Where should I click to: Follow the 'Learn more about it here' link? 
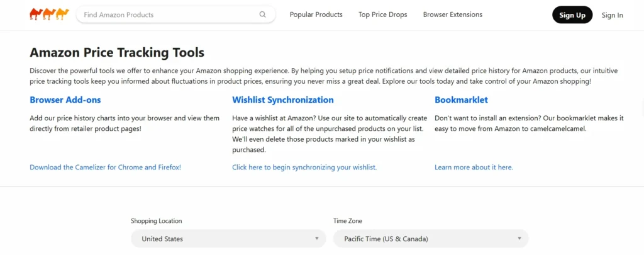pyautogui.click(x=474, y=167)
